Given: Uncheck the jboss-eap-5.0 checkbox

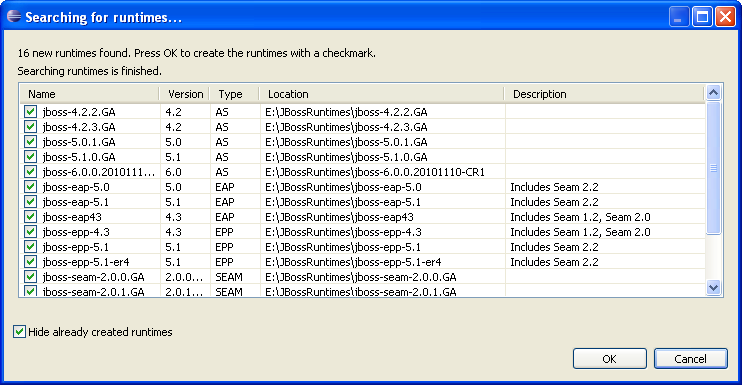Looking at the screenshot, I should pyautogui.click(x=30, y=187).
